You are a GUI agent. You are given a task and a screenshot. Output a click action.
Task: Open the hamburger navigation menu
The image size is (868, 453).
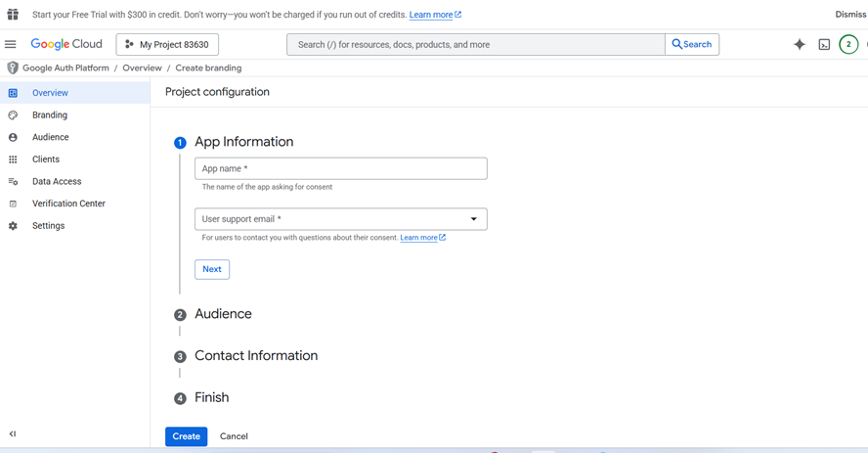point(11,44)
